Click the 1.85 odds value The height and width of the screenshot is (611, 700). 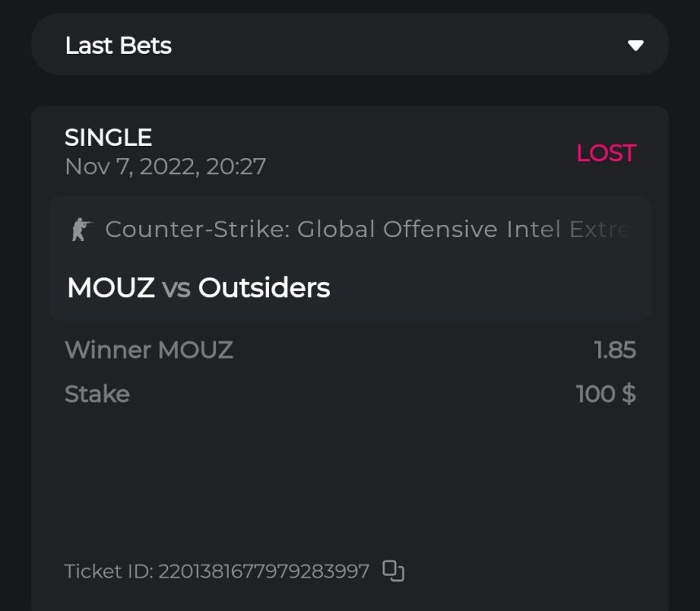click(x=614, y=350)
